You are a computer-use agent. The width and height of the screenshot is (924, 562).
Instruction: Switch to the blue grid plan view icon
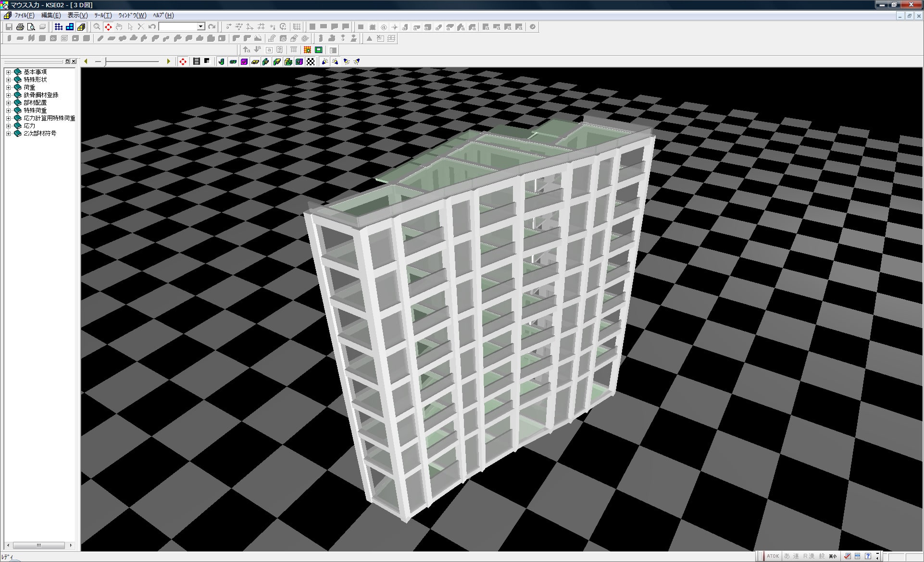point(59,27)
